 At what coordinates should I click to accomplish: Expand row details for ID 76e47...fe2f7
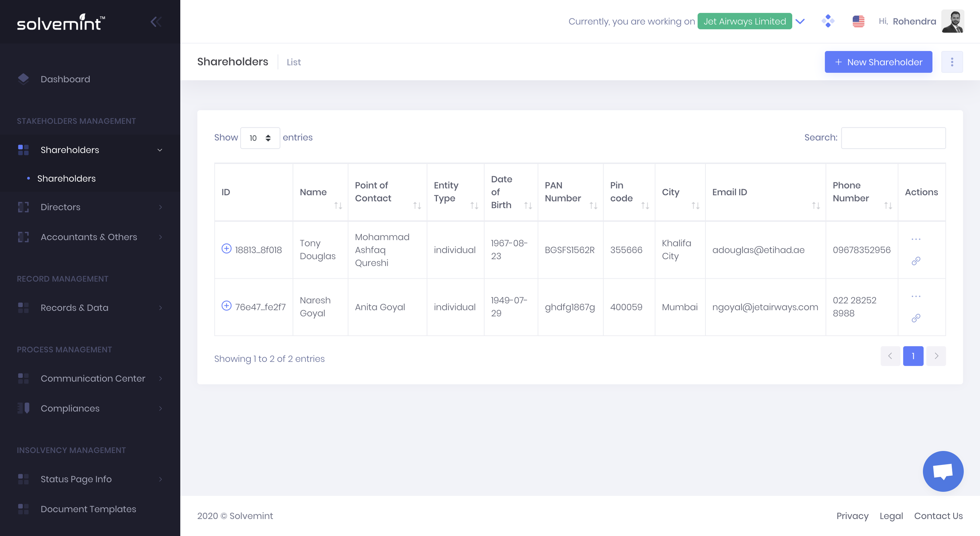pos(226,306)
